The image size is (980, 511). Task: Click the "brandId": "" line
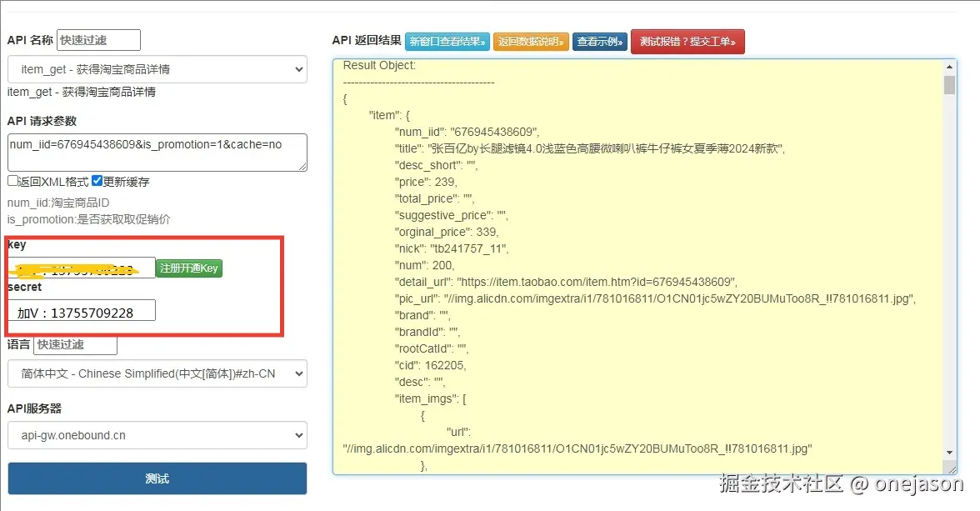(427, 332)
